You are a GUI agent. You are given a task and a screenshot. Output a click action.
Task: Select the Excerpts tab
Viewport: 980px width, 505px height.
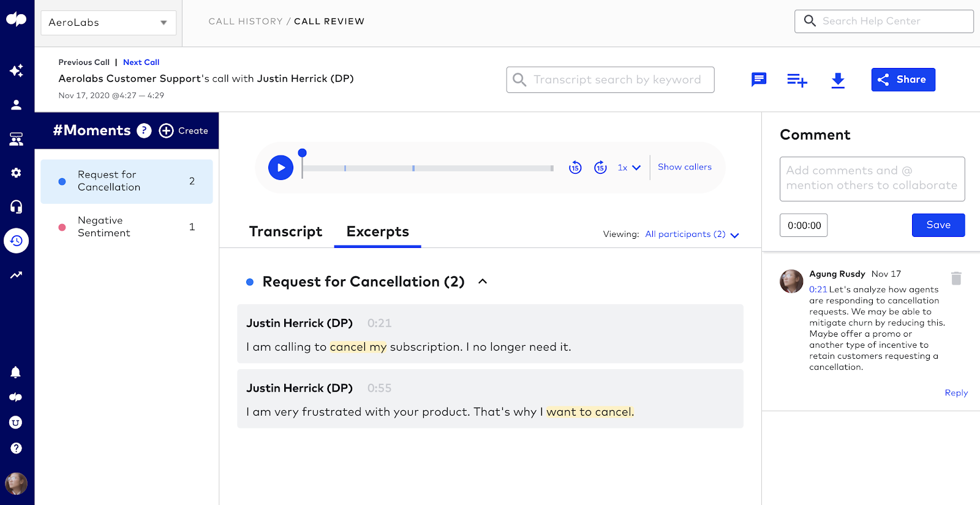(377, 231)
